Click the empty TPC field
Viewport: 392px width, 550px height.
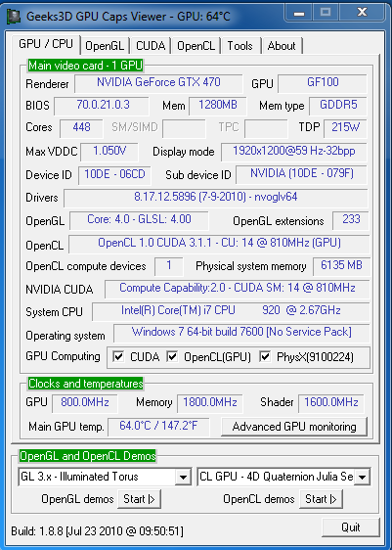(x=266, y=128)
